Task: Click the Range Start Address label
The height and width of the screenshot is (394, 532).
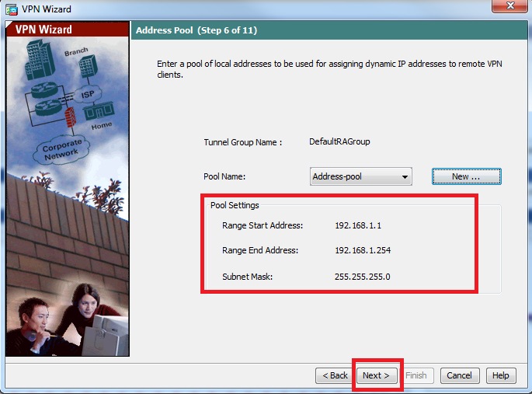Action: pos(263,225)
